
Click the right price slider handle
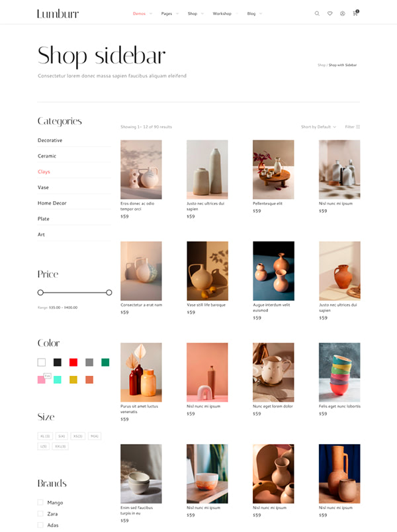pos(109,292)
